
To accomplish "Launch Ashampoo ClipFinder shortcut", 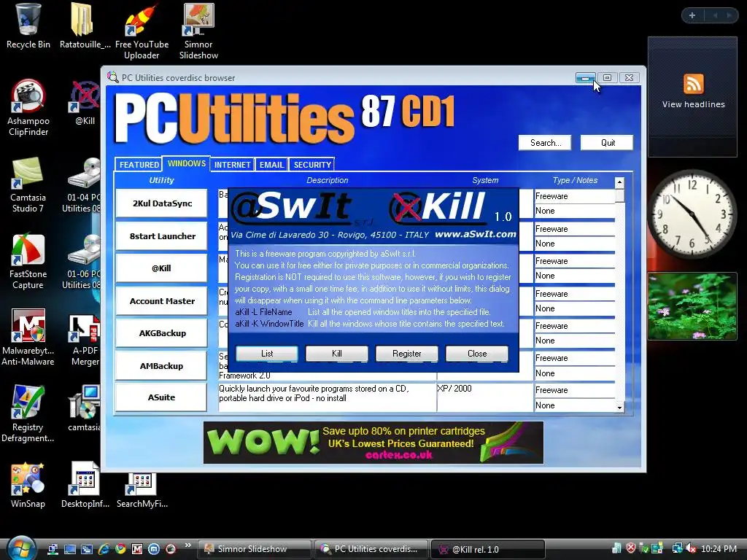I will [x=28, y=108].
